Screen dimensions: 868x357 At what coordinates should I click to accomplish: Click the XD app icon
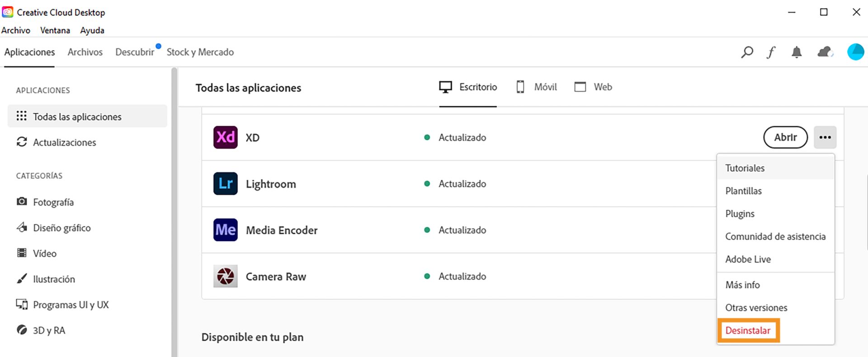[x=225, y=137]
